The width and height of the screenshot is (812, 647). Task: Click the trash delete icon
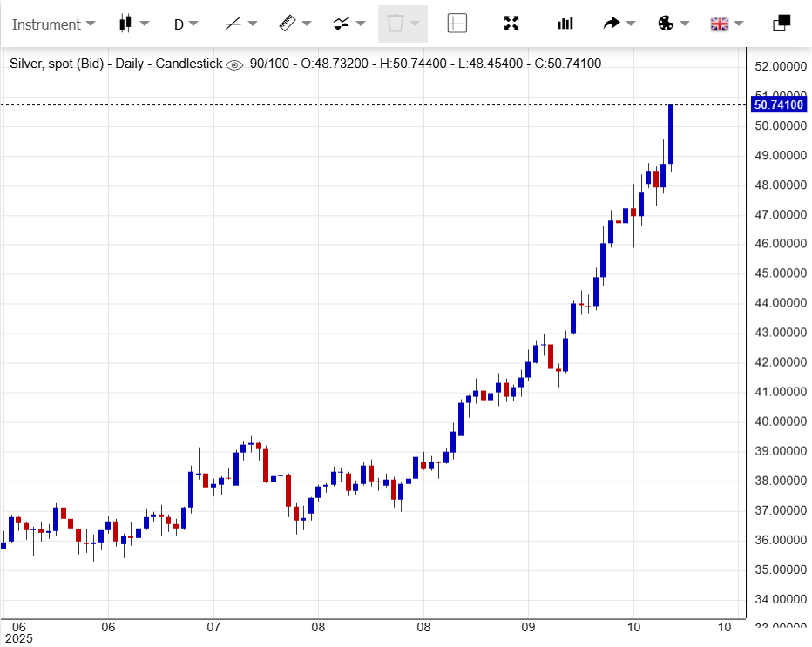click(x=396, y=24)
